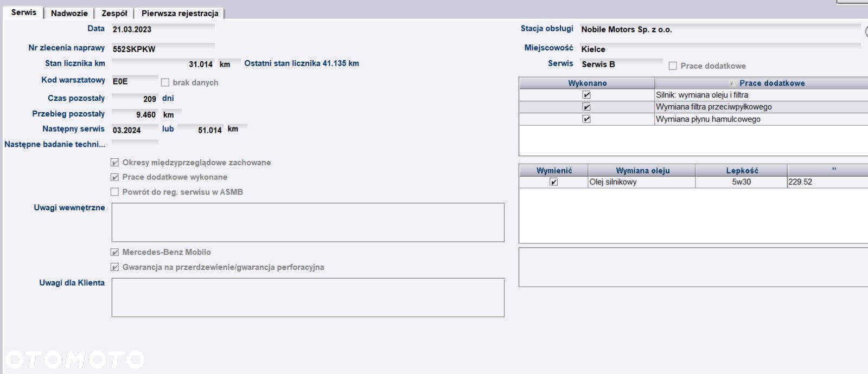The width and height of the screenshot is (868, 374).
Task: Uncheck 'Silnik: wymiana oleju i filtra' row
Action: (586, 95)
